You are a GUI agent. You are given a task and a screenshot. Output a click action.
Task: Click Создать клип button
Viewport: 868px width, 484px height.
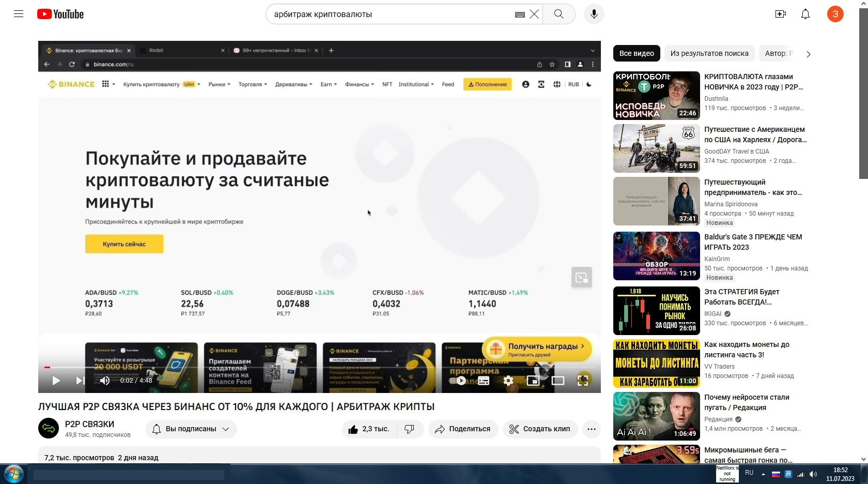[x=540, y=429]
